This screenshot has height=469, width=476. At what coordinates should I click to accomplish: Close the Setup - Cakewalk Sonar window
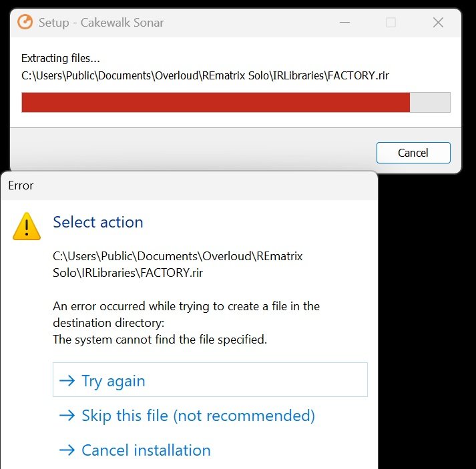point(438,22)
